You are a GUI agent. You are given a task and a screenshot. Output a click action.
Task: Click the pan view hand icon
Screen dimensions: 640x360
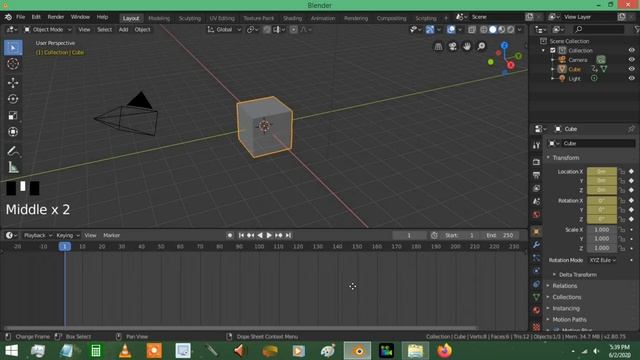coord(467,46)
